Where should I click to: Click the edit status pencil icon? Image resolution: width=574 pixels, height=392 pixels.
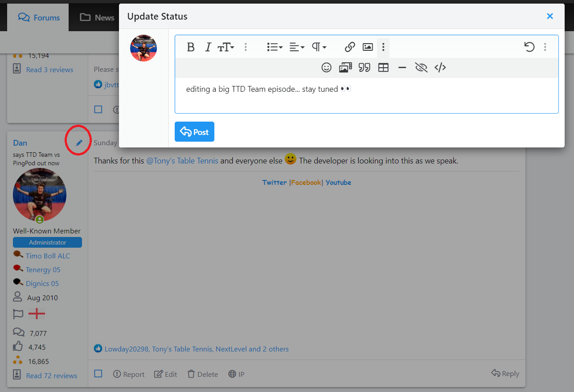[79, 143]
